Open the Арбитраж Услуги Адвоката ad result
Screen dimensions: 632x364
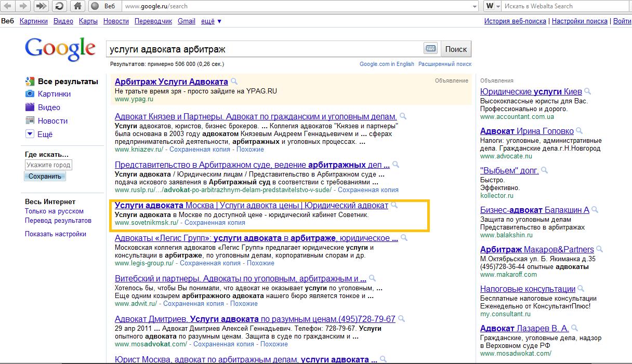coord(172,82)
